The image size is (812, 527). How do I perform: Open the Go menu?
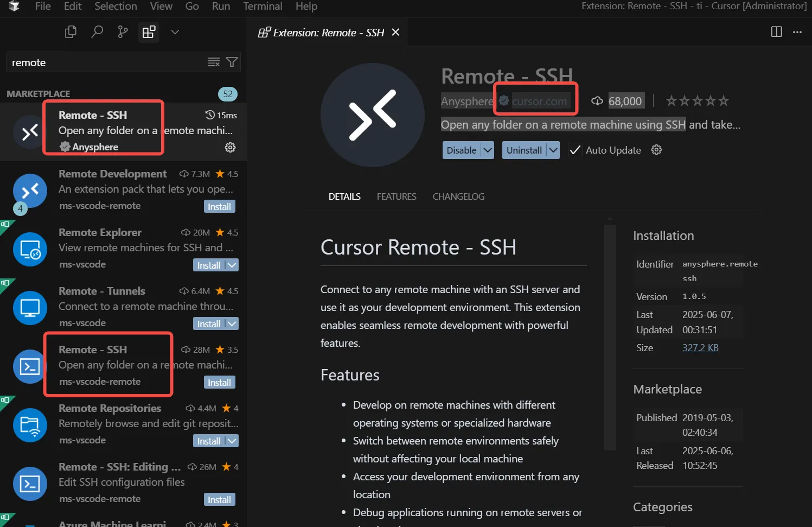coord(192,7)
